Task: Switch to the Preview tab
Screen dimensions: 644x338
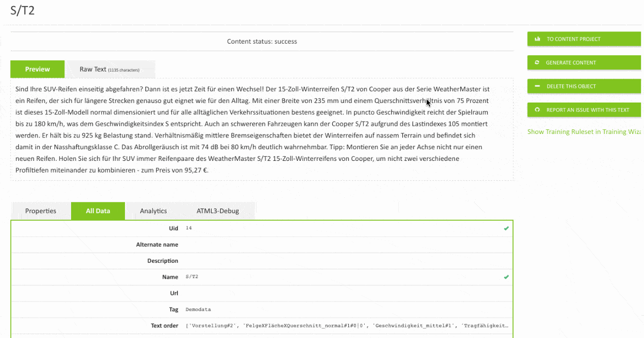Action: click(38, 69)
